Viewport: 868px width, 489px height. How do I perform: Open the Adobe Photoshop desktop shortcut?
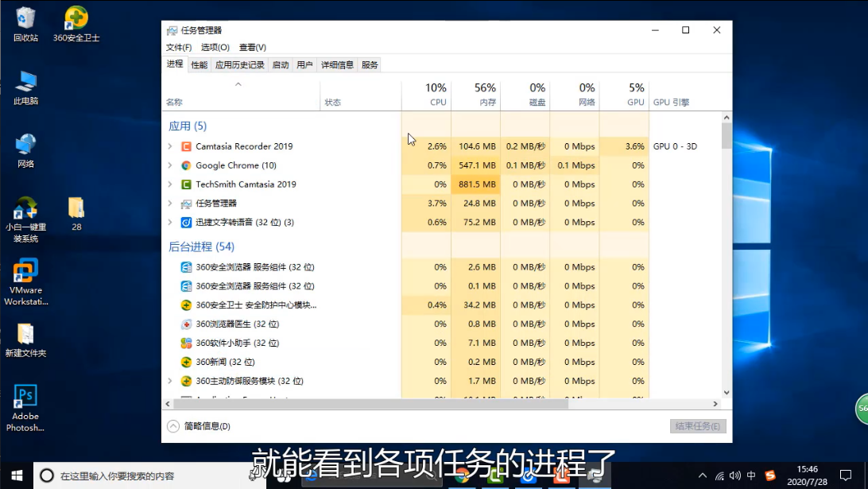pyautogui.click(x=25, y=397)
